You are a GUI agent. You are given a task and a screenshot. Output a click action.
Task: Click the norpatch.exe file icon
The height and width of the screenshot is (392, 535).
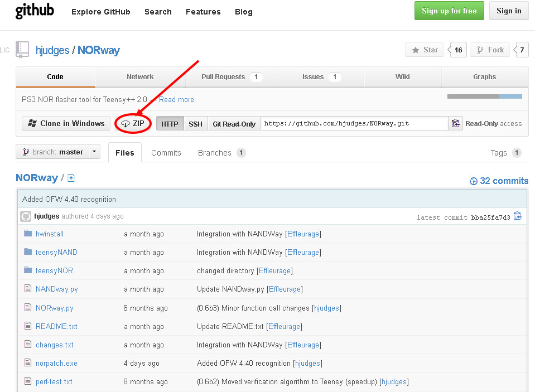[x=28, y=363]
